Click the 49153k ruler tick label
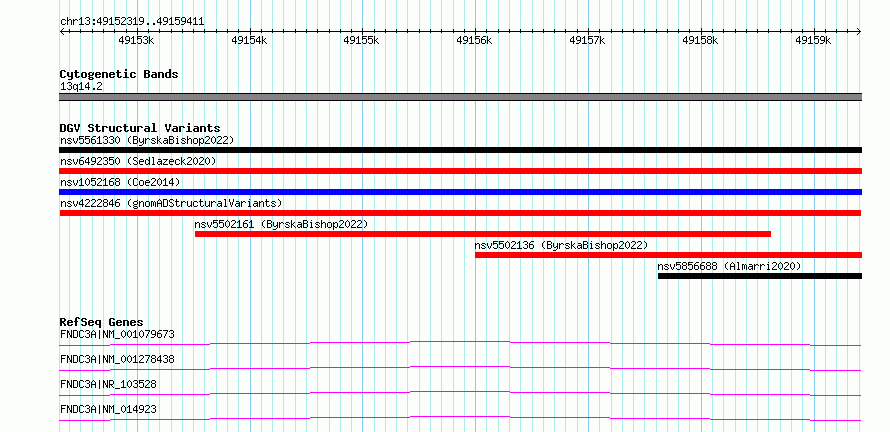Viewport: 890px width, 432px height. tap(136, 40)
